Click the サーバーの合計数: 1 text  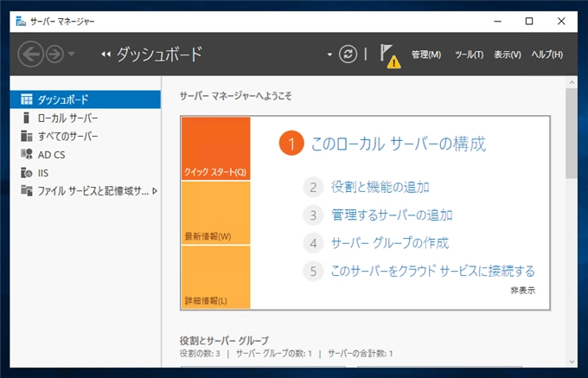point(361,353)
